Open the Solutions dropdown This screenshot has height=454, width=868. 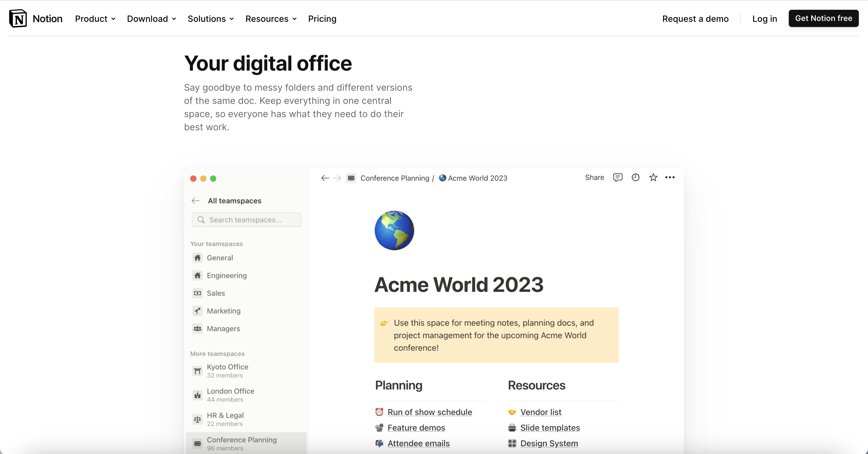click(x=211, y=19)
